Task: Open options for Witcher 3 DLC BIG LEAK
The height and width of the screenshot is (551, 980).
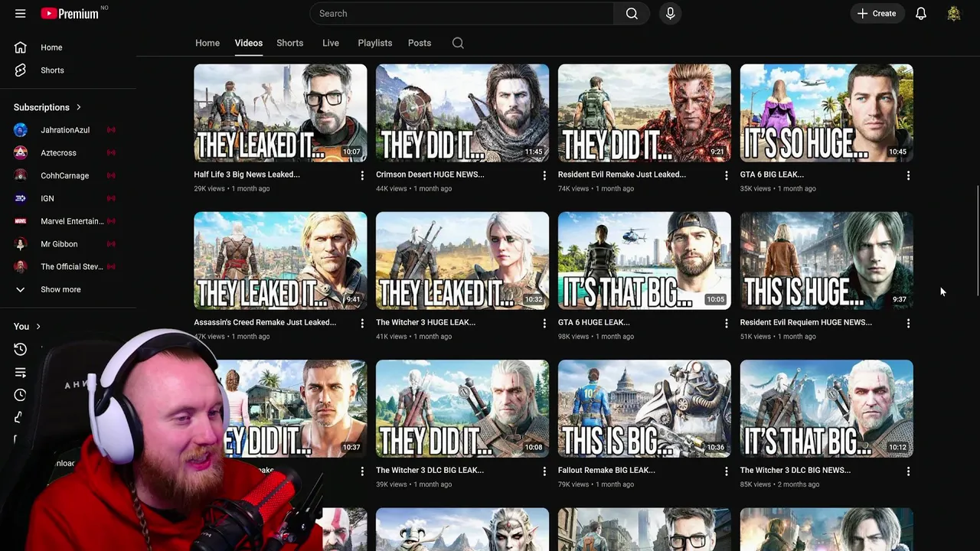Action: [x=544, y=471]
